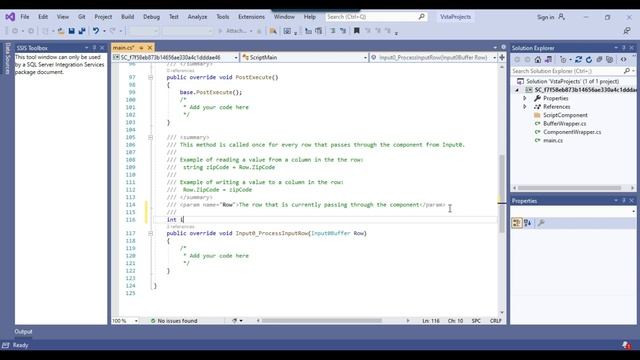Click the split editor plus icon
The width and height of the screenshot is (640, 360).
point(502,58)
